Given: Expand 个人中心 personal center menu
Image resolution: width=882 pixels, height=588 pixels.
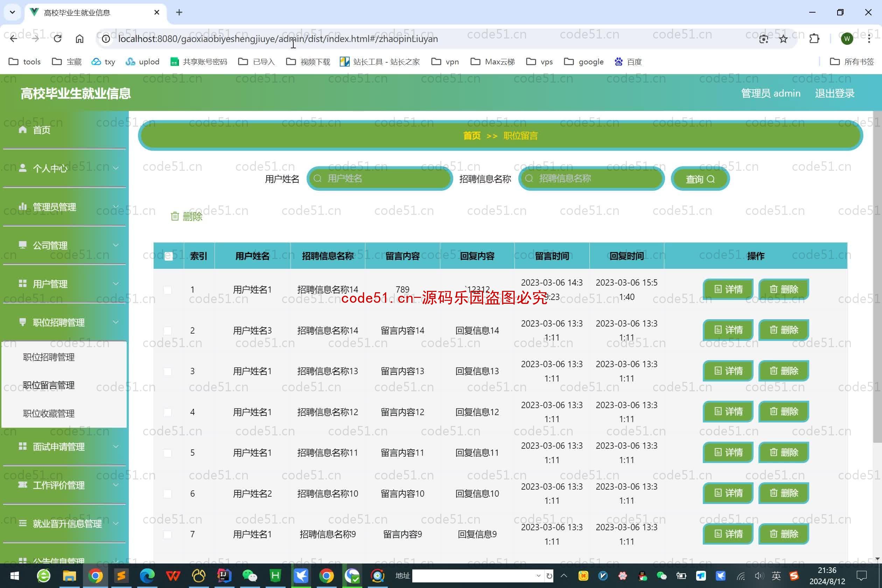Looking at the screenshot, I should 65,167.
